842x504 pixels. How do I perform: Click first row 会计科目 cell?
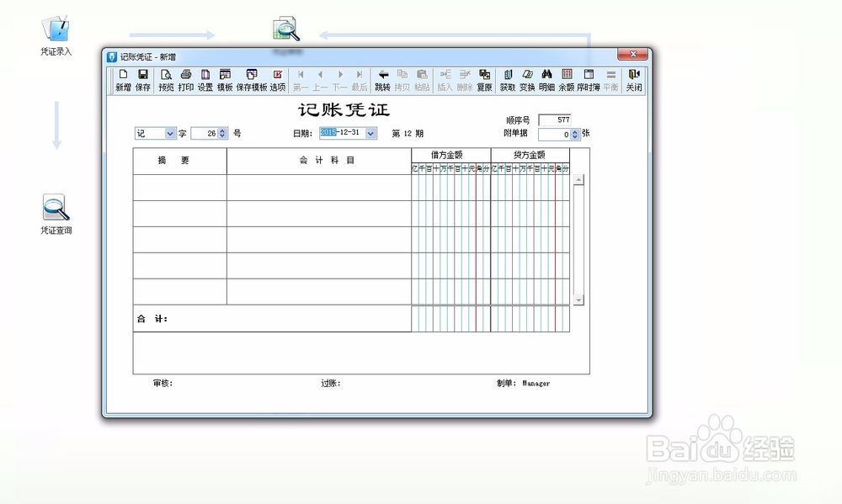click(319, 188)
